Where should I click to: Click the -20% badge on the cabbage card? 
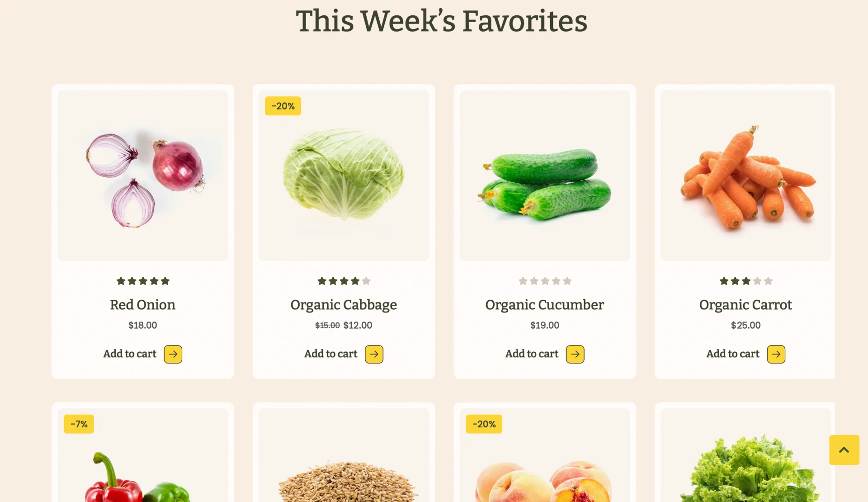tap(283, 106)
